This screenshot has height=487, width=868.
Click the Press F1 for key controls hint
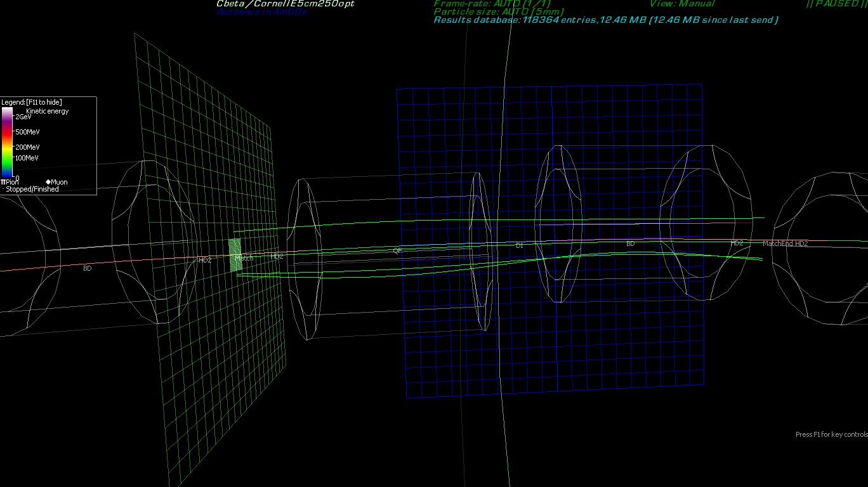pyautogui.click(x=831, y=434)
